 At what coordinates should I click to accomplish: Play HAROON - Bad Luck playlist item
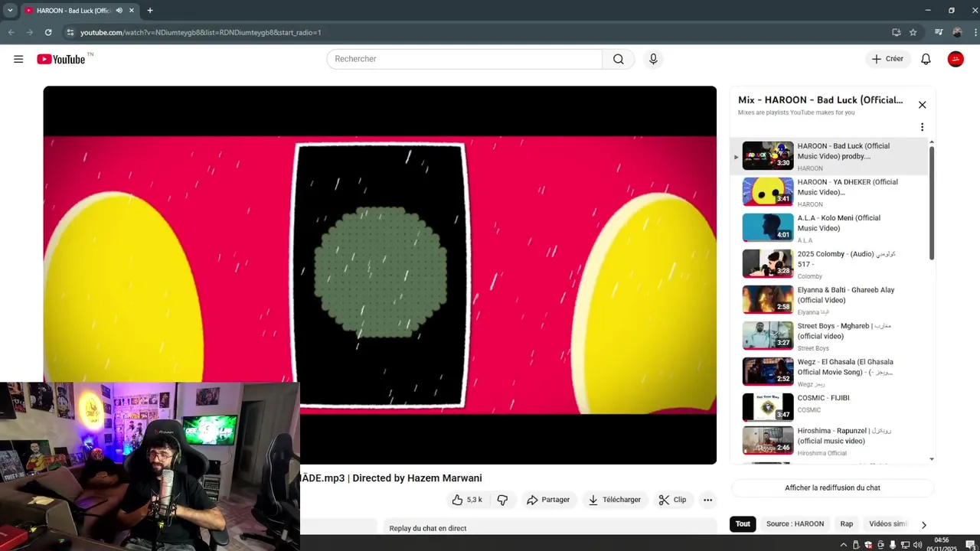click(831, 156)
